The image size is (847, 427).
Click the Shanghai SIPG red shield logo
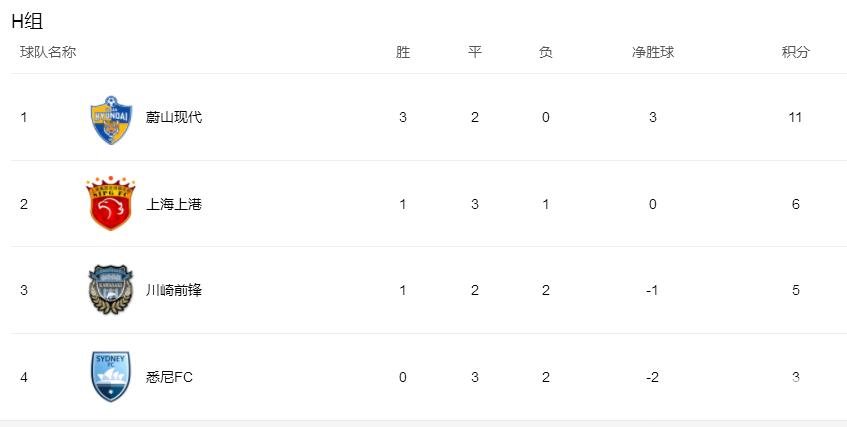point(111,203)
